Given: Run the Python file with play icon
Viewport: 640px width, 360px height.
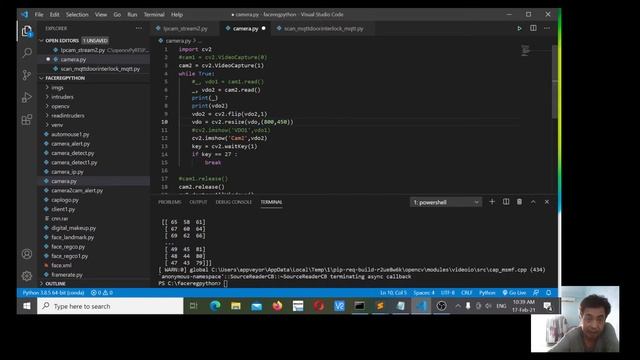Looking at the screenshot, I should point(519,28).
